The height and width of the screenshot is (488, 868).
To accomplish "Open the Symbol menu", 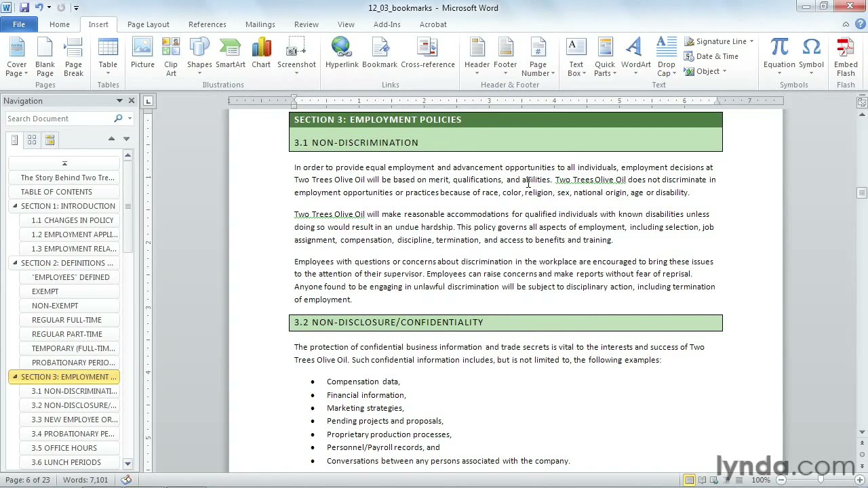I will (x=811, y=58).
